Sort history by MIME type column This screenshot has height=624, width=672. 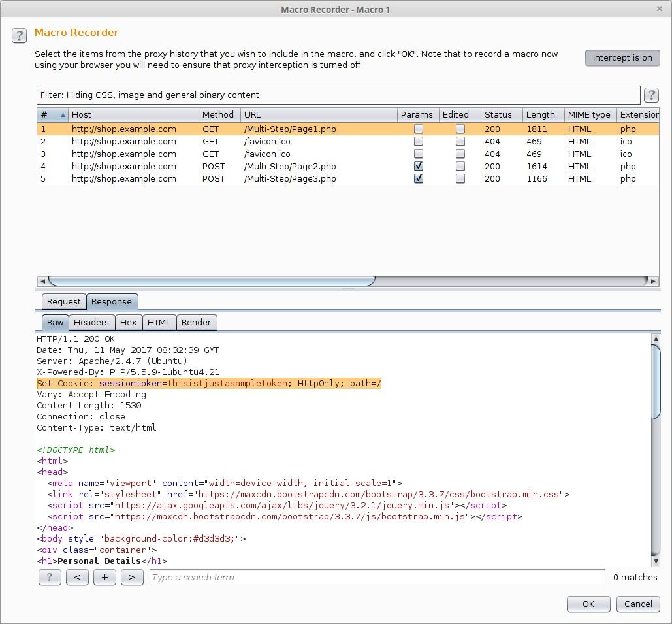pyautogui.click(x=590, y=114)
